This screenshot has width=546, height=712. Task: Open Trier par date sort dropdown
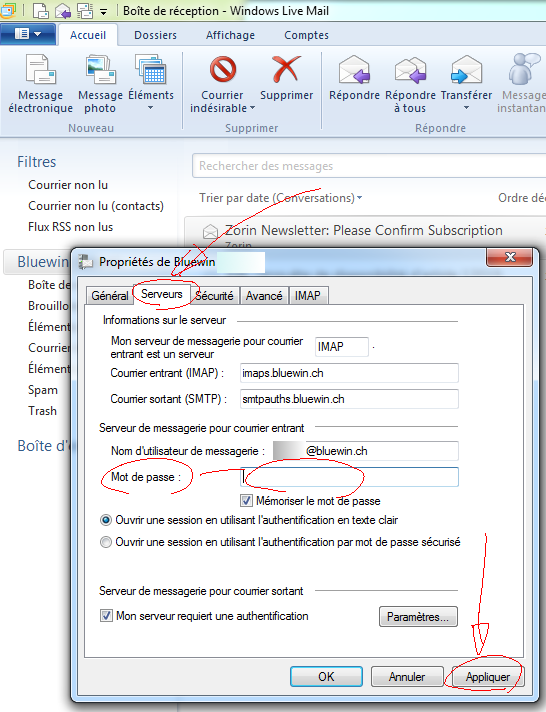click(280, 198)
